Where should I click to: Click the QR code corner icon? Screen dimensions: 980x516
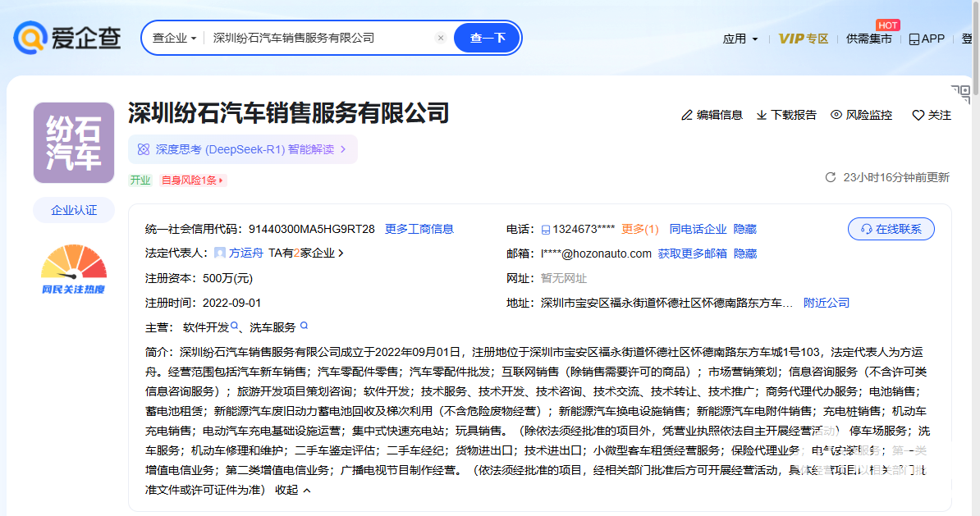(x=960, y=94)
